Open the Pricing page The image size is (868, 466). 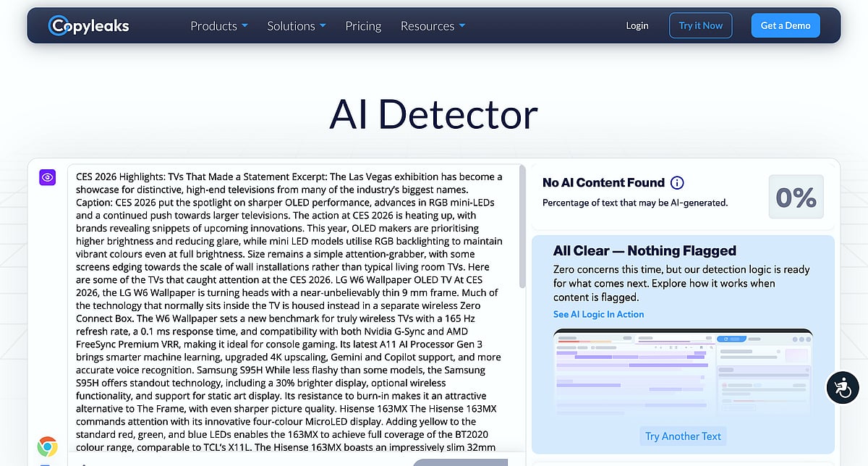(363, 26)
